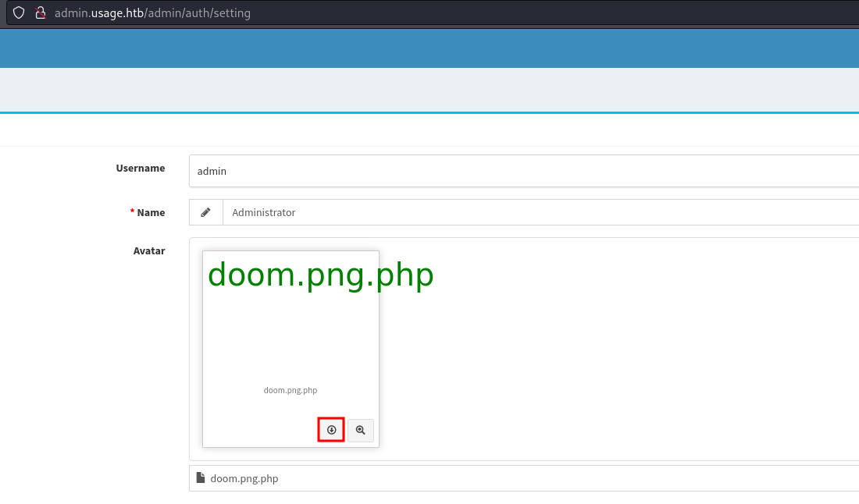Click the small doom.png.php filename in preview card
The height and width of the screenshot is (504, 859).
coord(290,390)
